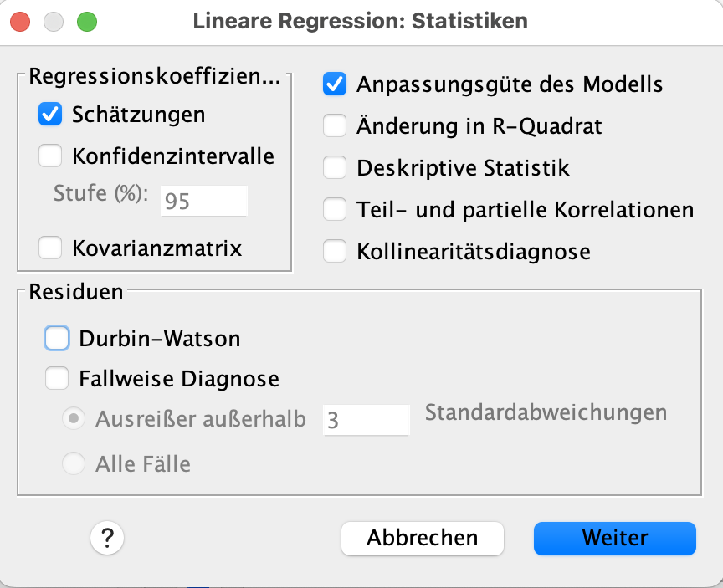Enable the Kovarianzmatrix checkbox

click(50, 248)
